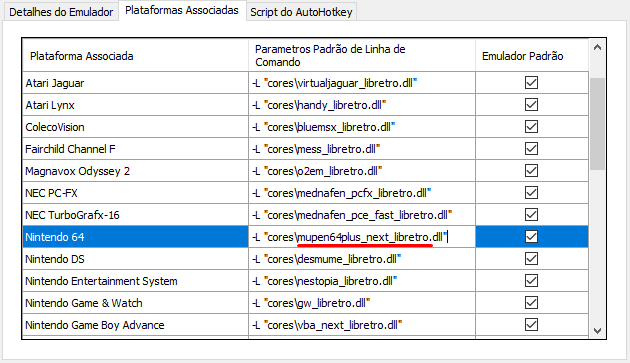The width and height of the screenshot is (630, 363).
Task: Select the Magnavox Odyssey 2 platform row
Action: 135,171
